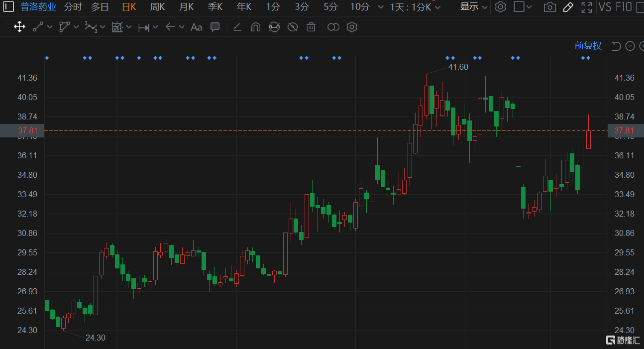Select the arrow annotation tool
Screen dimensions: 644x349
pyautogui.click(x=170, y=27)
